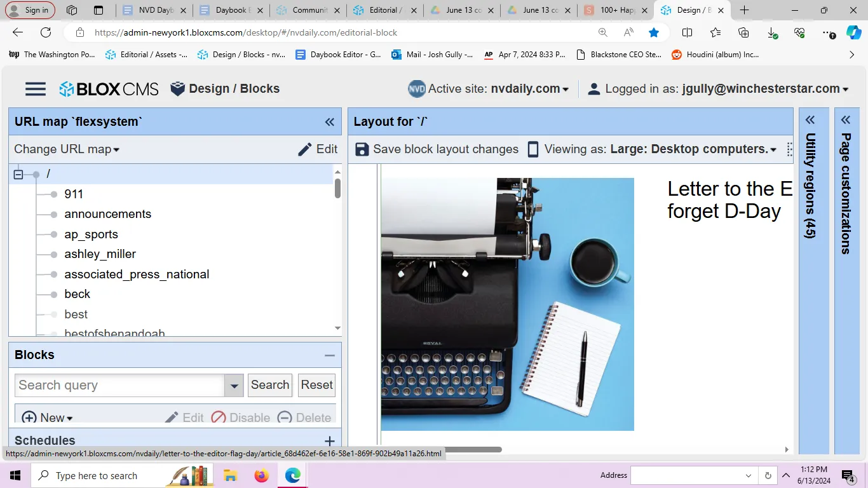868x488 pixels.
Task: Click the browser refresh icon
Action: pos(46,32)
